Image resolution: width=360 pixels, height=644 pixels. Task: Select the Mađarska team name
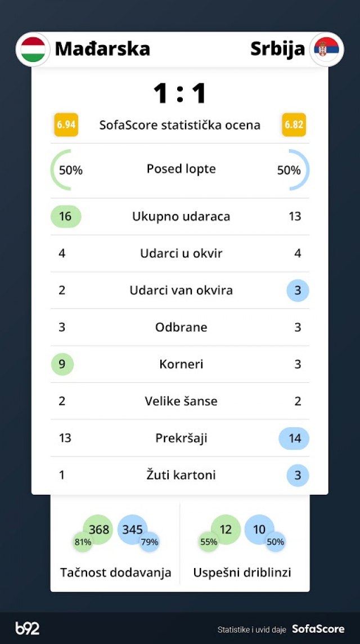102,49
